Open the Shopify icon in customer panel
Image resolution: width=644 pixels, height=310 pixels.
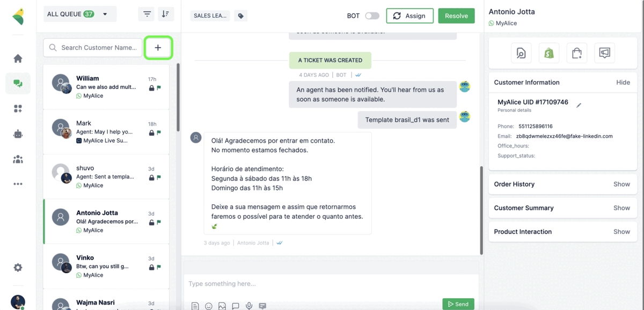point(548,53)
